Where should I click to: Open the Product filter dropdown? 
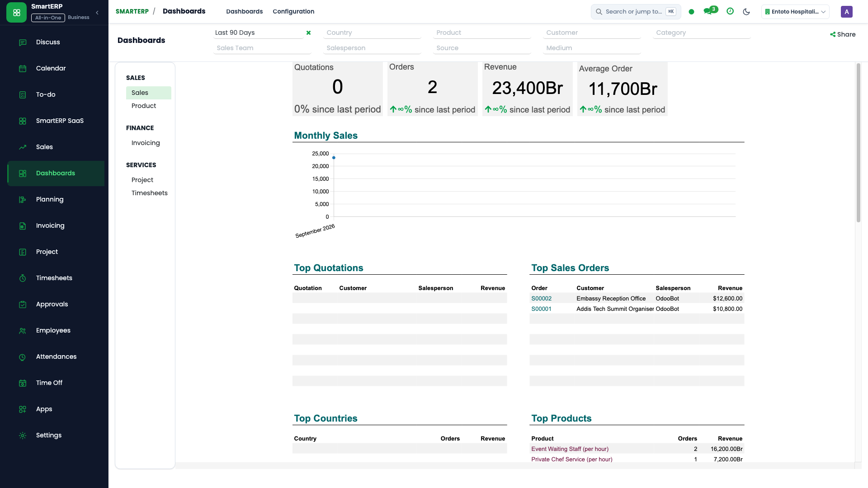click(482, 33)
